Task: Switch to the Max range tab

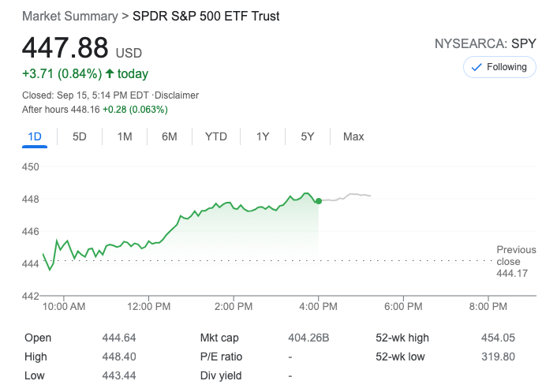Action: (x=353, y=136)
